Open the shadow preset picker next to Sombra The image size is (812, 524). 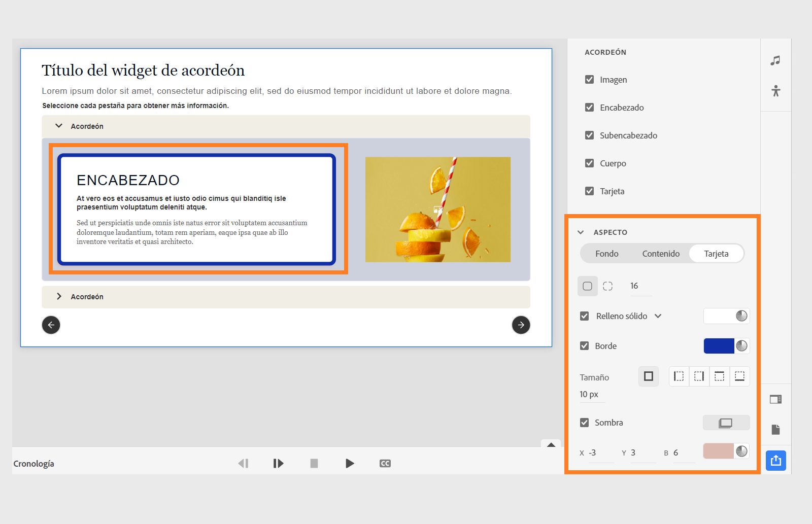pos(726,423)
